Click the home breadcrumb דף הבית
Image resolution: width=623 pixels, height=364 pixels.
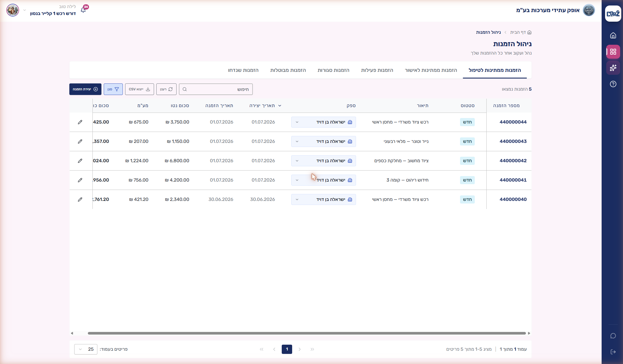(521, 32)
